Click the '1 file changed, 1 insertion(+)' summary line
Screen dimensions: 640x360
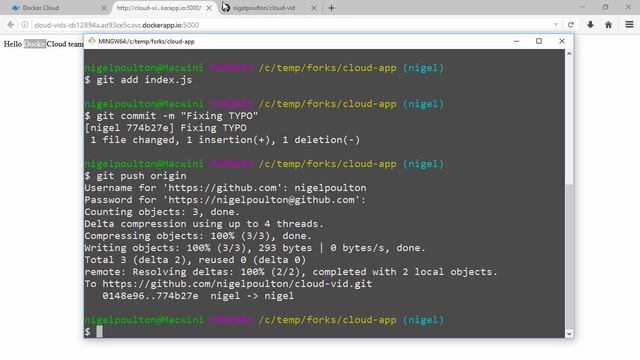click(x=225, y=140)
